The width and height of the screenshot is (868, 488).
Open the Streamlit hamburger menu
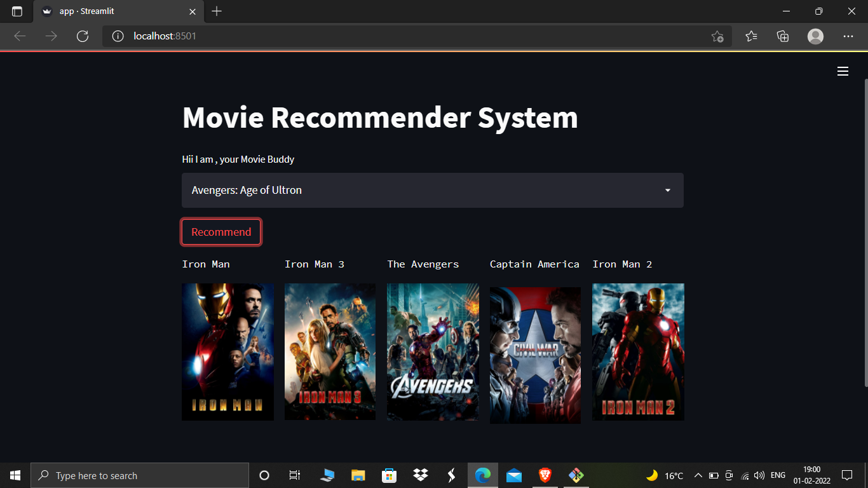coord(843,71)
